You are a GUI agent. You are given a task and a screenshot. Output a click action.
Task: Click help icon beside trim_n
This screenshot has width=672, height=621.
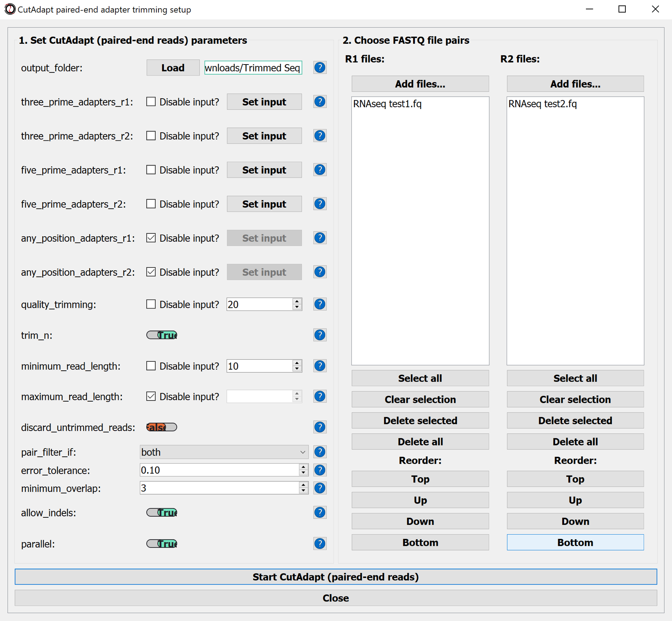tap(320, 335)
